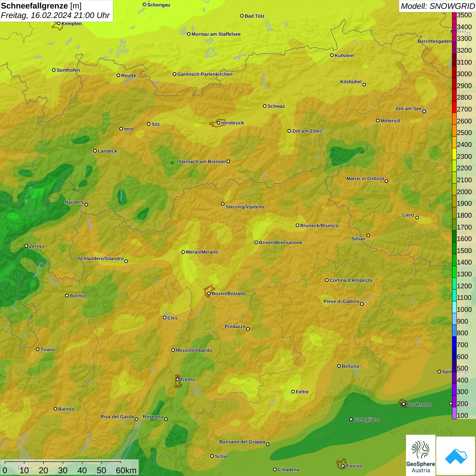The height and width of the screenshot is (476, 476).
Task: Click the Rovereto place label
Action: 153,417
